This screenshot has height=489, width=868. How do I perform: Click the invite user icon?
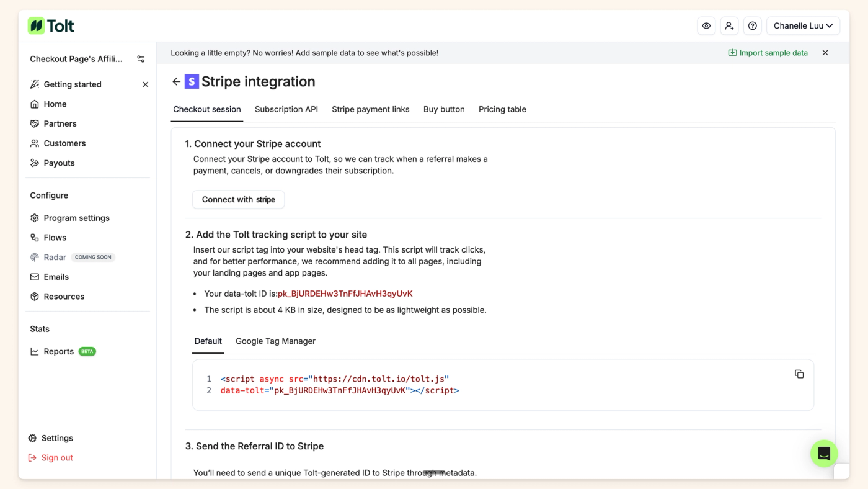(729, 25)
